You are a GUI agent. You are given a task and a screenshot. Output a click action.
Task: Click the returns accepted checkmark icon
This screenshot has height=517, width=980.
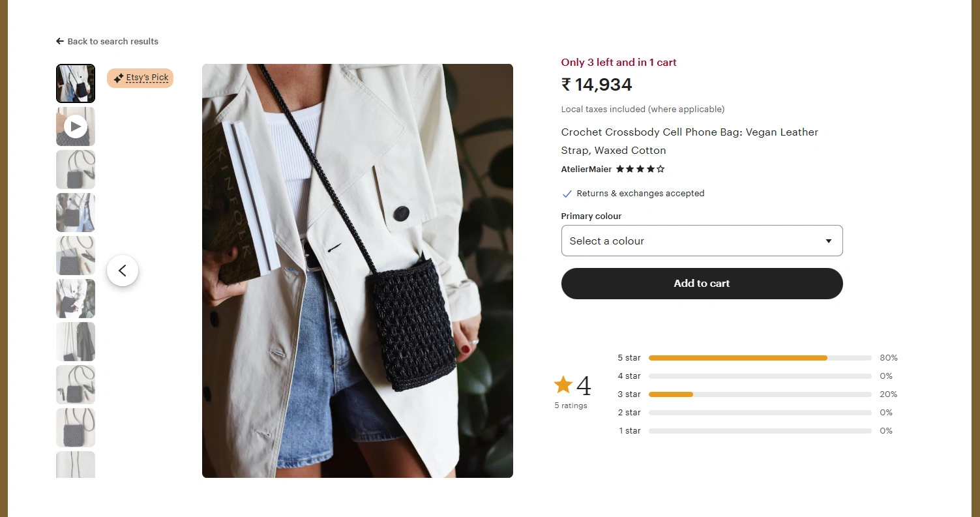tap(567, 194)
